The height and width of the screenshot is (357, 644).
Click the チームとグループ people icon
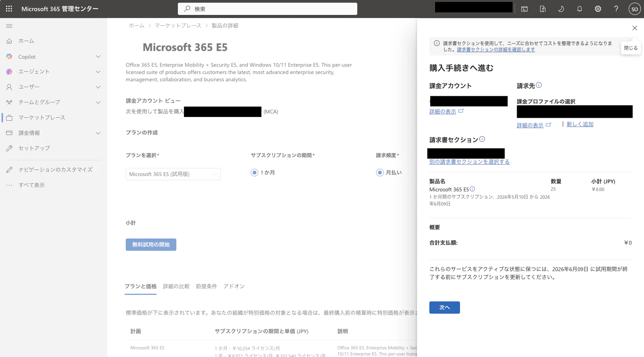pos(9,102)
